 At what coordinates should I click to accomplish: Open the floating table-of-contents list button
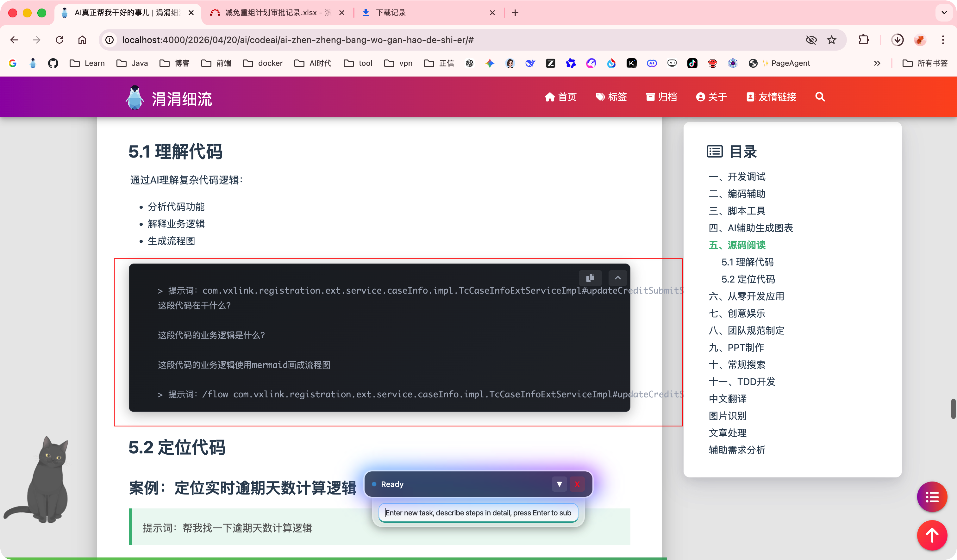(x=932, y=497)
